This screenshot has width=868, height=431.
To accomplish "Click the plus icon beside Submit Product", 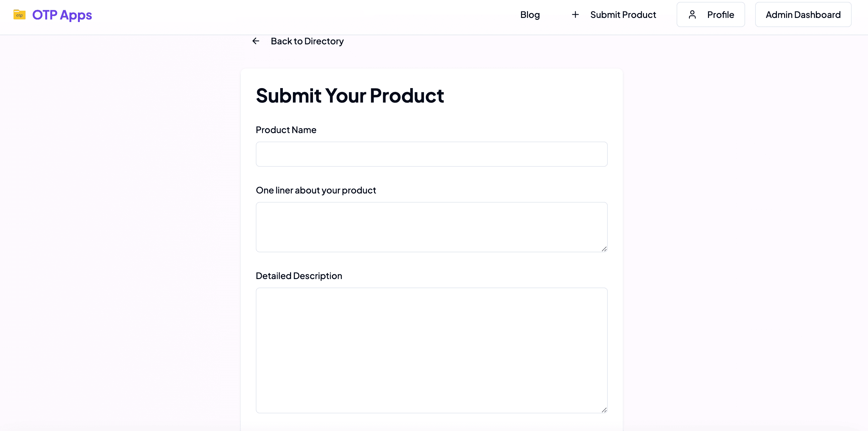I will (x=575, y=14).
